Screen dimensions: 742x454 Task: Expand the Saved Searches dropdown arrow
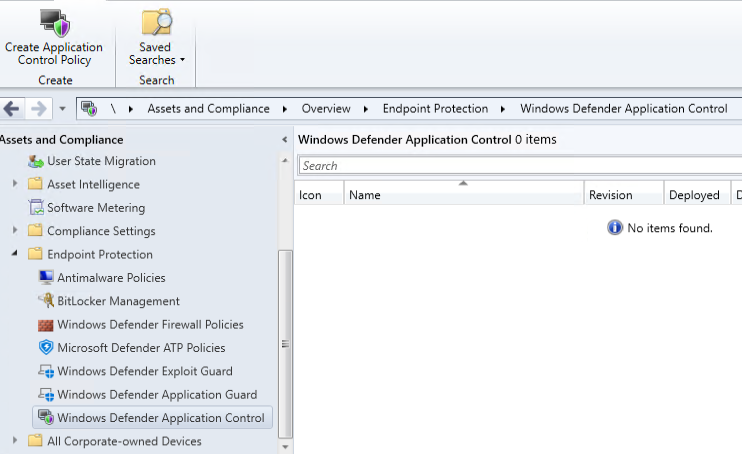point(183,60)
